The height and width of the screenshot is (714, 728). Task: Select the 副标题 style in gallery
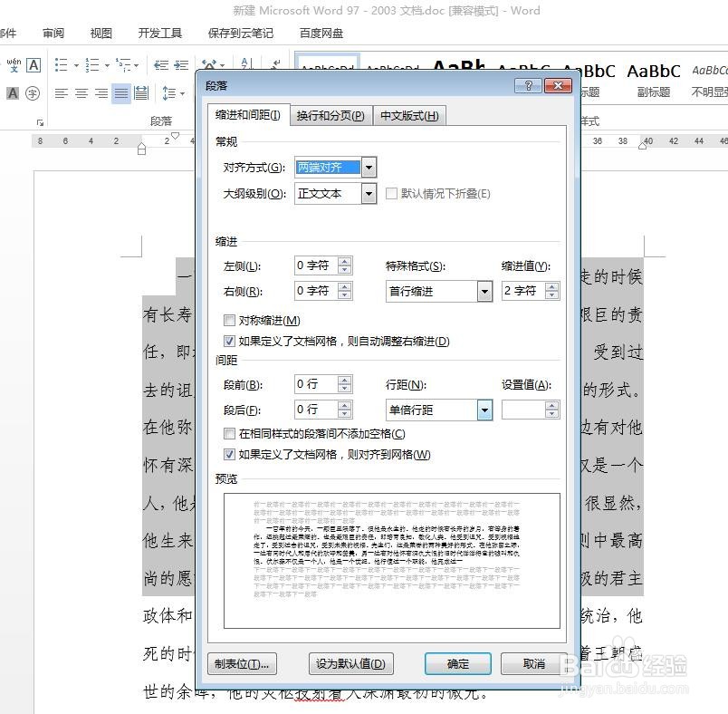pyautogui.click(x=654, y=80)
